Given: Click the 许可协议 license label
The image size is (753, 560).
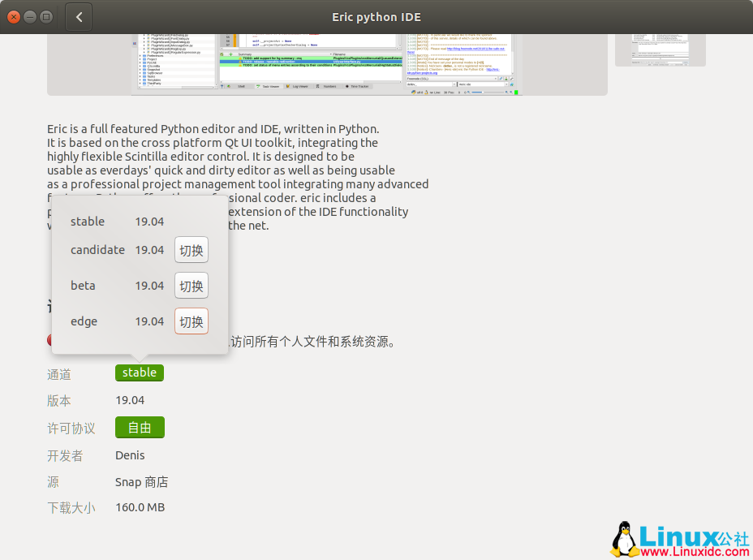Looking at the screenshot, I should pos(71,428).
